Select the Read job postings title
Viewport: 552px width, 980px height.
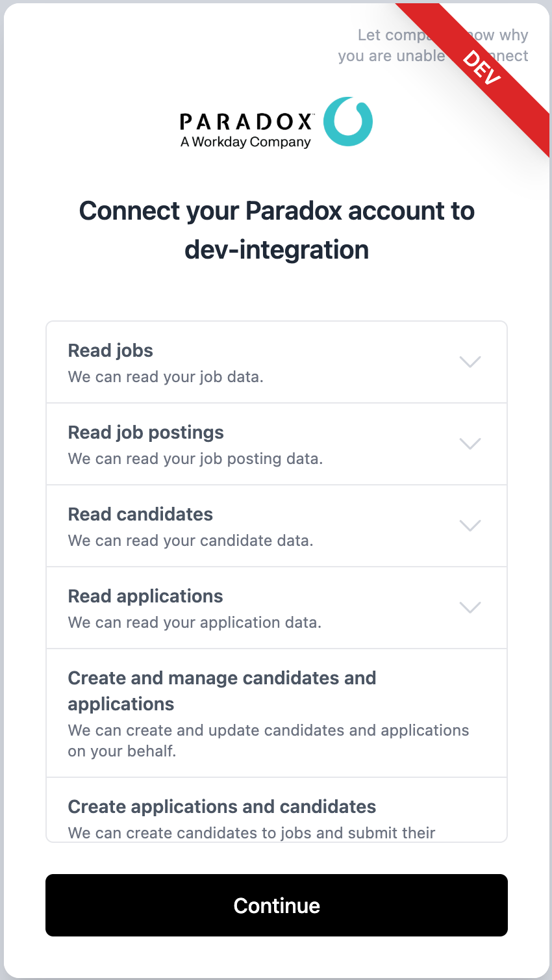145,433
